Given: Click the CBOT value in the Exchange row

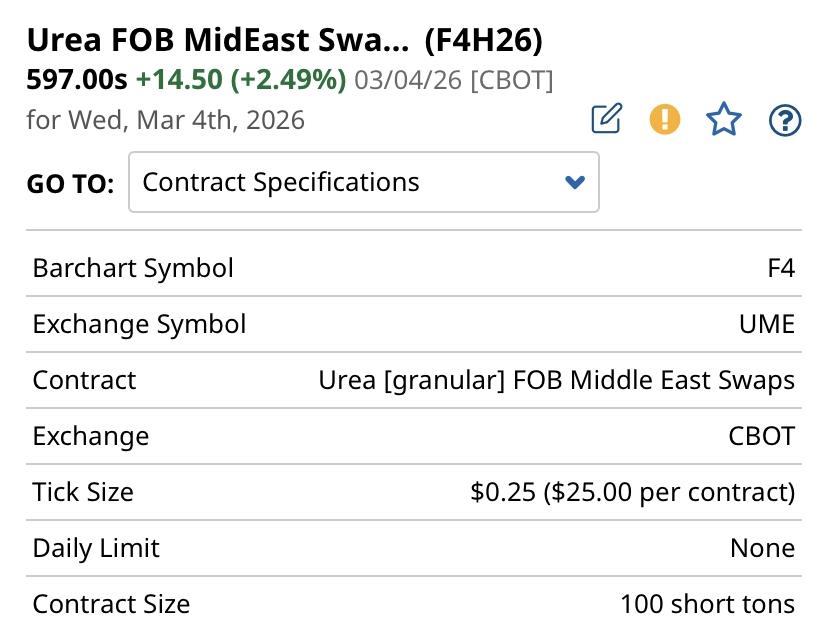Looking at the screenshot, I should click(762, 436).
